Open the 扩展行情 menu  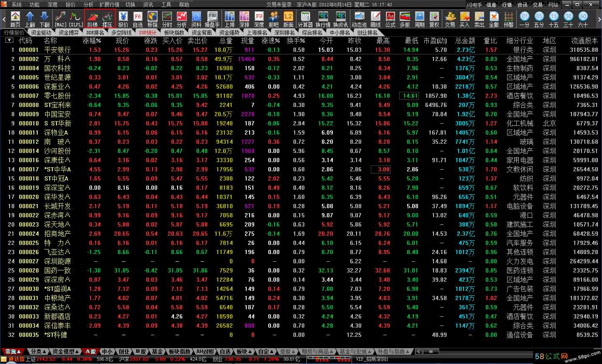(x=109, y=5)
